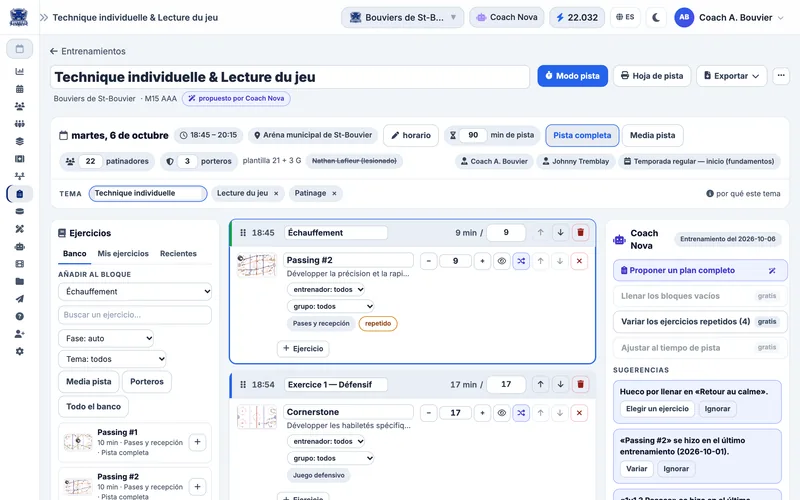The height and width of the screenshot is (500, 800).
Task: Toggle dark mode with moon icon
Action: [656, 17]
